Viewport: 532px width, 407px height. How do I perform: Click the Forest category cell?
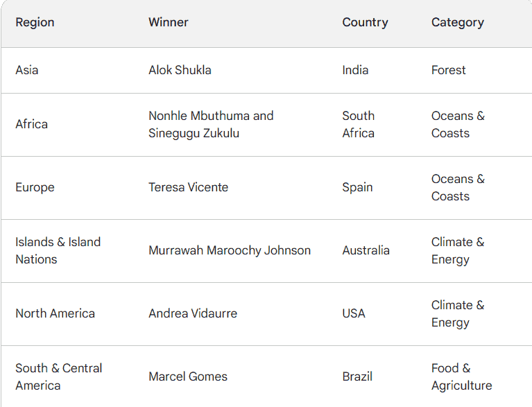pyautogui.click(x=448, y=70)
